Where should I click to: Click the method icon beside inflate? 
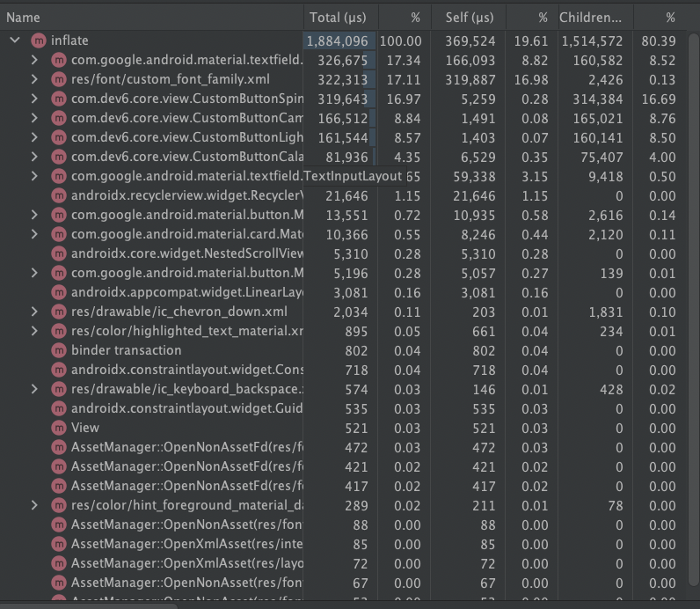(39, 40)
